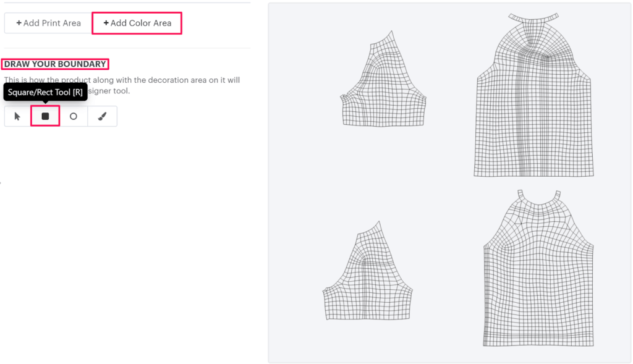
Task: Click the neck straps atop lower-right piece
Action: point(538,197)
